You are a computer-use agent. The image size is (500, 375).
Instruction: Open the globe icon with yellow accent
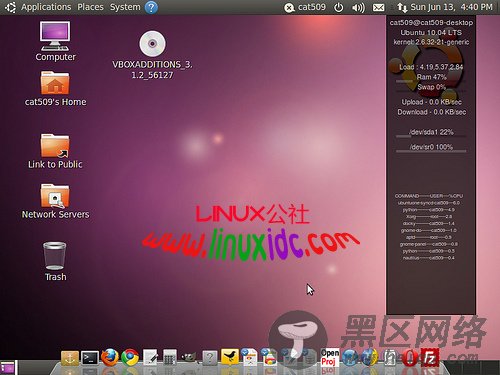coord(369,358)
